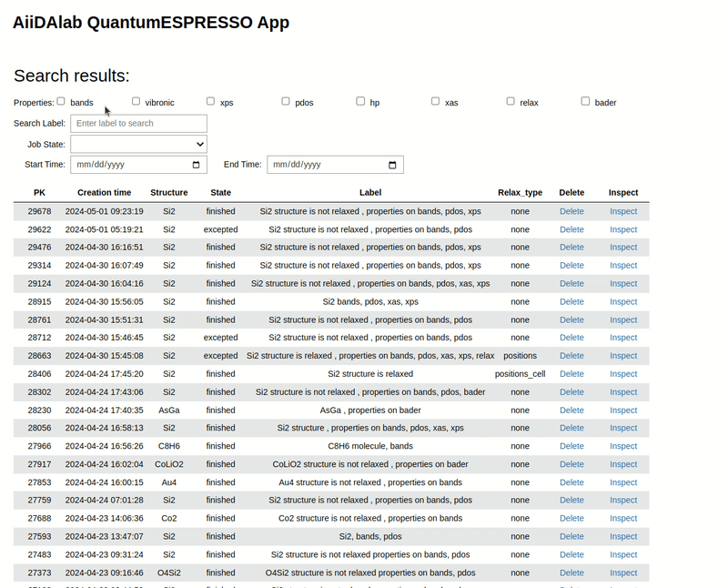Delete job 28663 with positions relax
Image resolution: width=728 pixels, height=588 pixels.
pos(571,355)
